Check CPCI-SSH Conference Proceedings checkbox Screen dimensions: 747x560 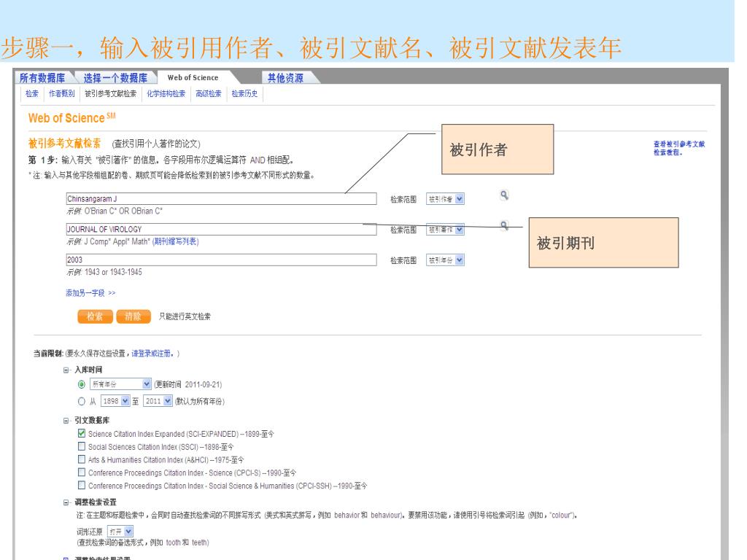tap(82, 485)
